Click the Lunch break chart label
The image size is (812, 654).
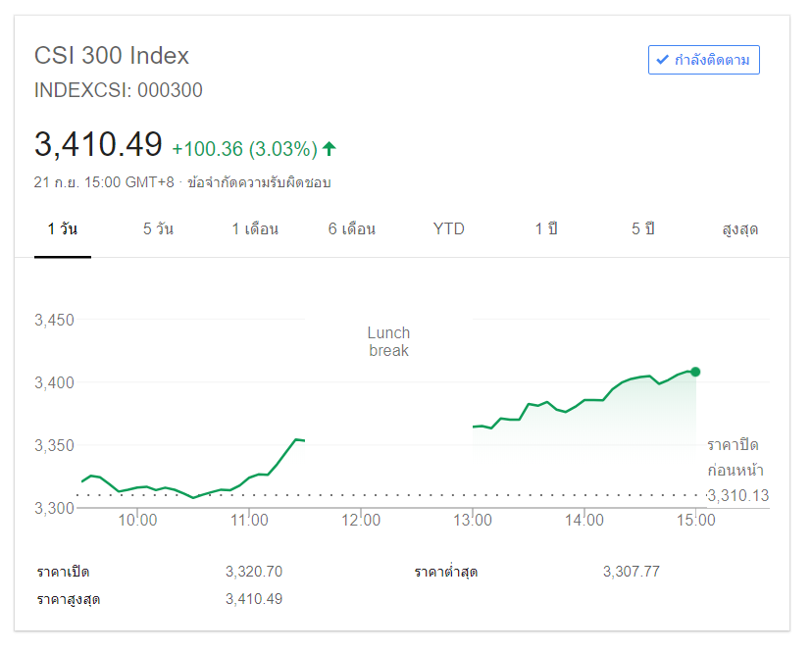click(x=389, y=341)
